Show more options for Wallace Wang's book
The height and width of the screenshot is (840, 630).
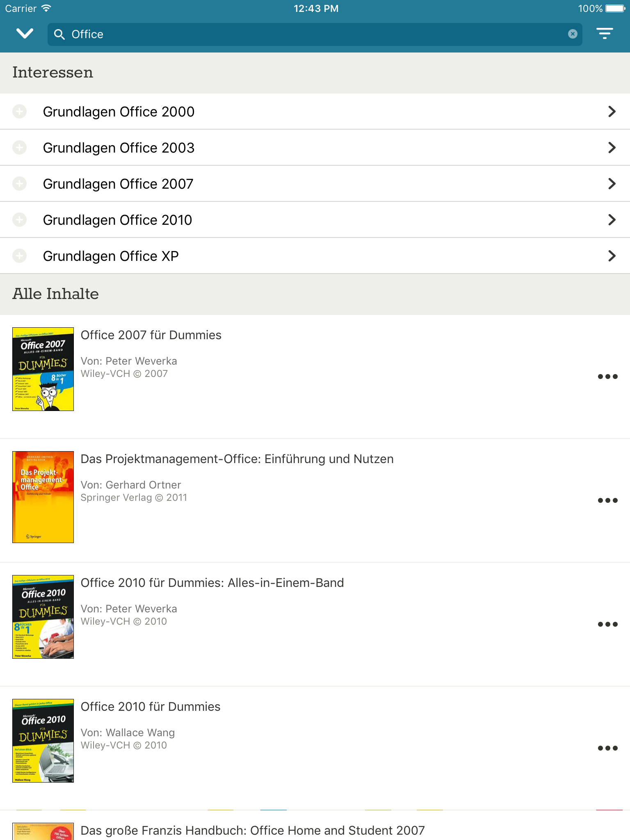point(607,748)
